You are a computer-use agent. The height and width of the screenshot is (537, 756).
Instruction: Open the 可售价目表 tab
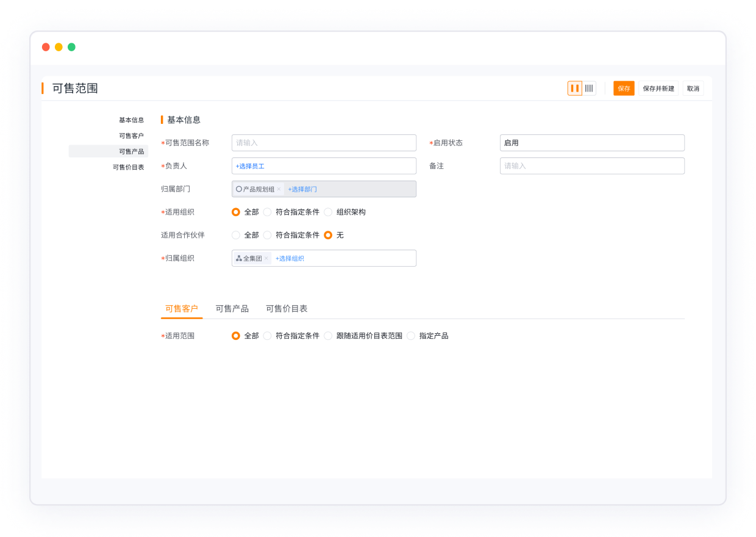click(287, 309)
